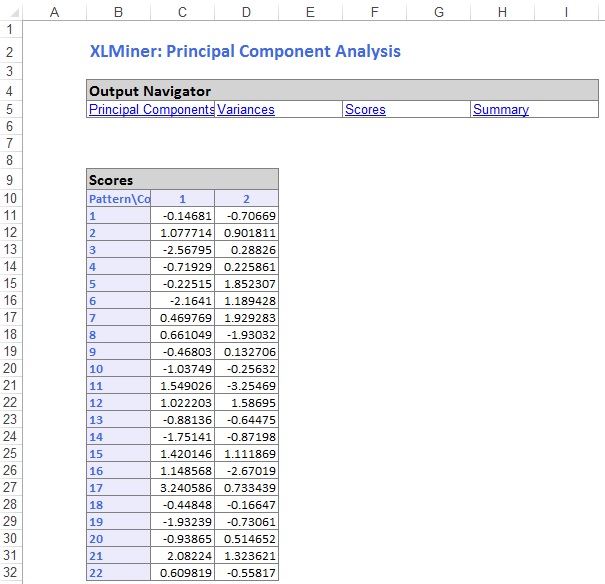
Task: Select the XLMiner title cell
Action: (x=244, y=51)
